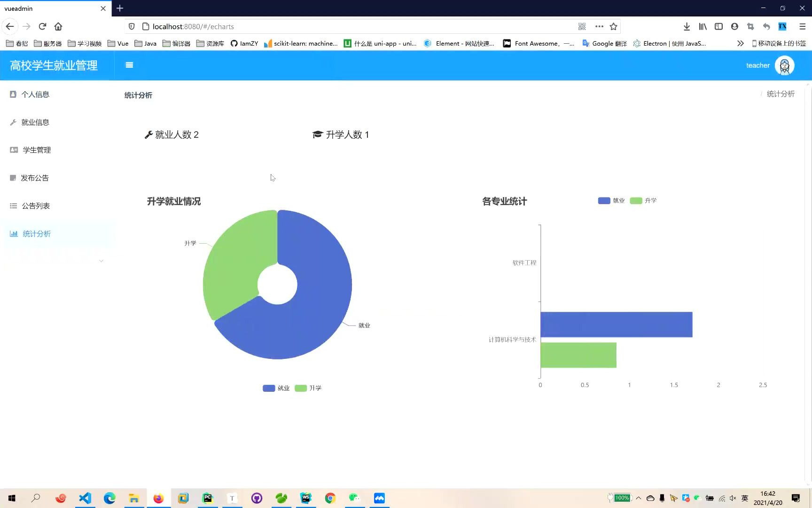Open 学生管理 from the sidebar
The height and width of the screenshot is (508, 812).
pos(38,150)
